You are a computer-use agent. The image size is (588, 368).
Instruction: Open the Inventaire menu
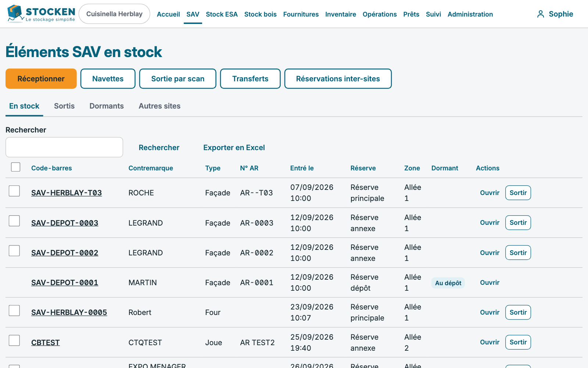(x=341, y=14)
